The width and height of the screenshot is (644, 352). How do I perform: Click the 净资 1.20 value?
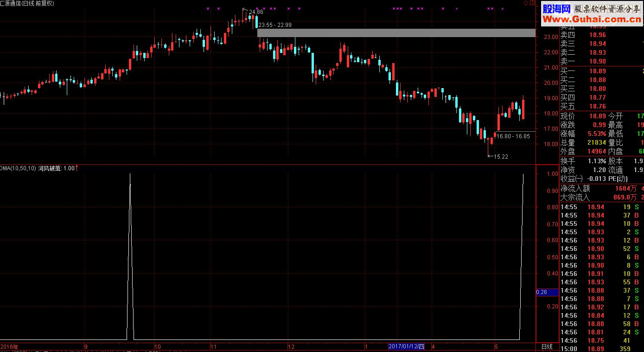click(599, 170)
